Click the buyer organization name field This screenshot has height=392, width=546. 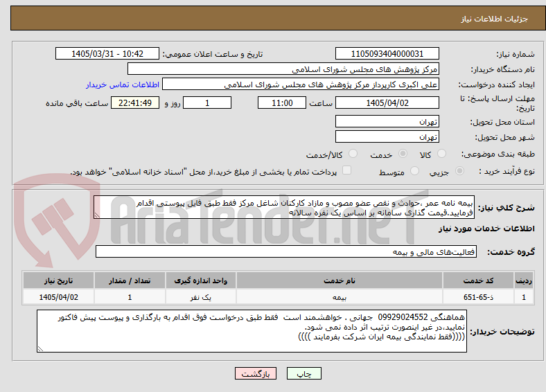pyautogui.click(x=283, y=69)
